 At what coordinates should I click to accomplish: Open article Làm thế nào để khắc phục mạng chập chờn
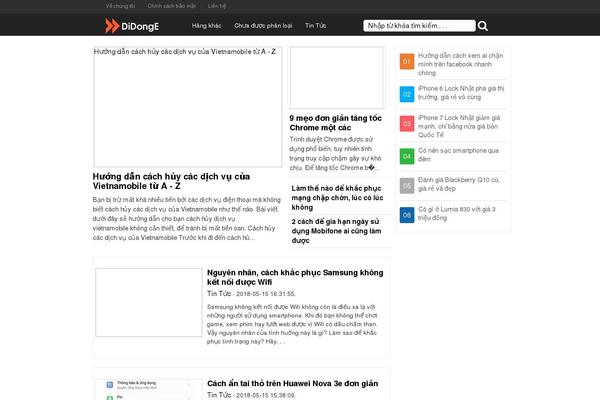pos(337,198)
